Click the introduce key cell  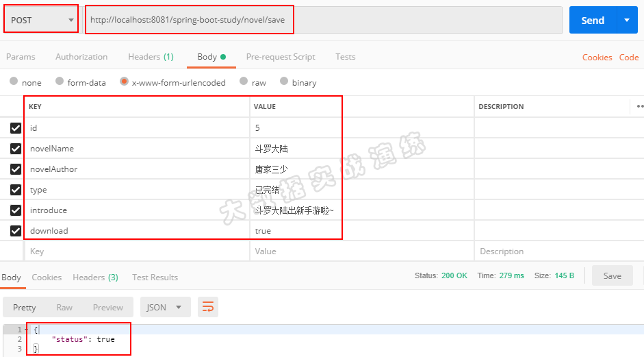(137, 210)
